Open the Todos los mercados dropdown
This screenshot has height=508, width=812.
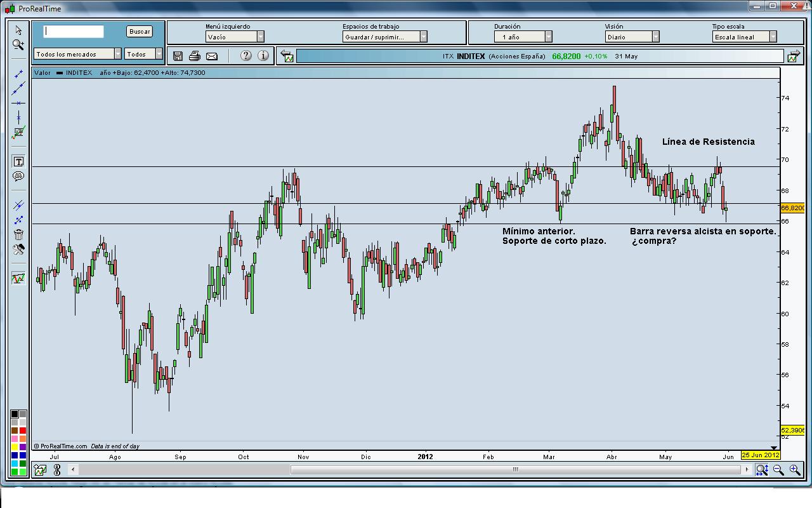point(78,54)
